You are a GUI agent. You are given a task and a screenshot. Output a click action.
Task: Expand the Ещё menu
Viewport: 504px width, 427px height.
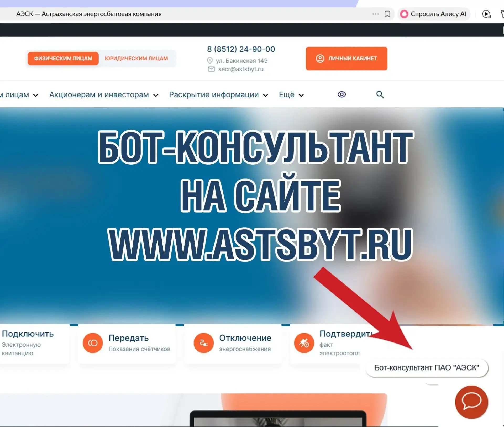(291, 95)
